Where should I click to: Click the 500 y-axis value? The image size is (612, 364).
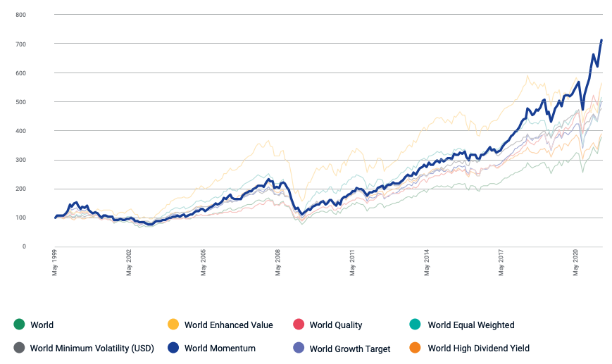click(20, 102)
